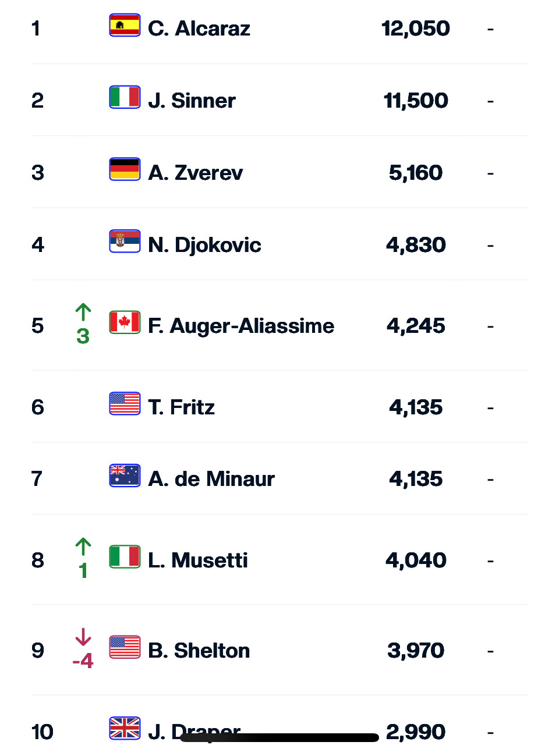Open J. Sinner player profile
The height and width of the screenshot is (756, 559).
[x=192, y=101]
